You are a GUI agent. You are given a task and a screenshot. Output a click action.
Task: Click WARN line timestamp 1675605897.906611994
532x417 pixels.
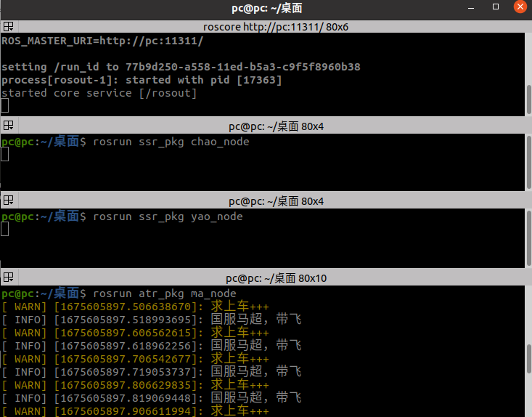click(126, 411)
